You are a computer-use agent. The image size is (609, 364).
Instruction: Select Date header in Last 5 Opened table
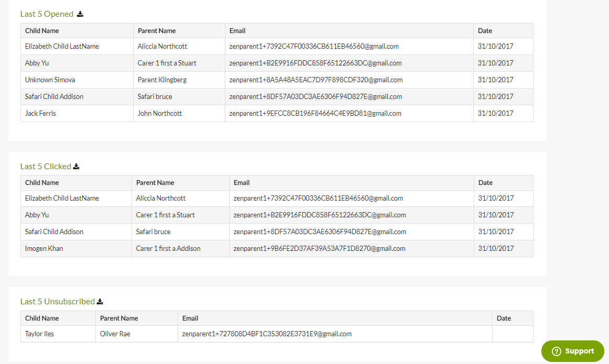tap(485, 31)
